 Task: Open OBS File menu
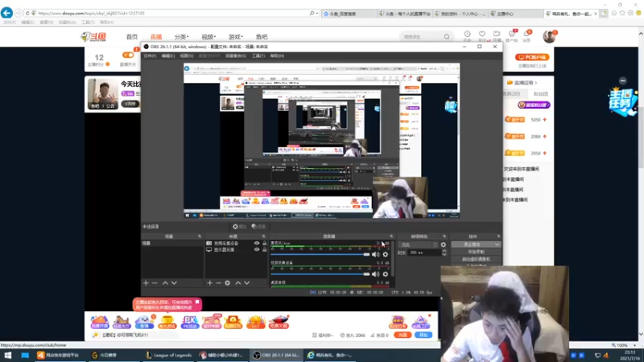pyautogui.click(x=150, y=56)
